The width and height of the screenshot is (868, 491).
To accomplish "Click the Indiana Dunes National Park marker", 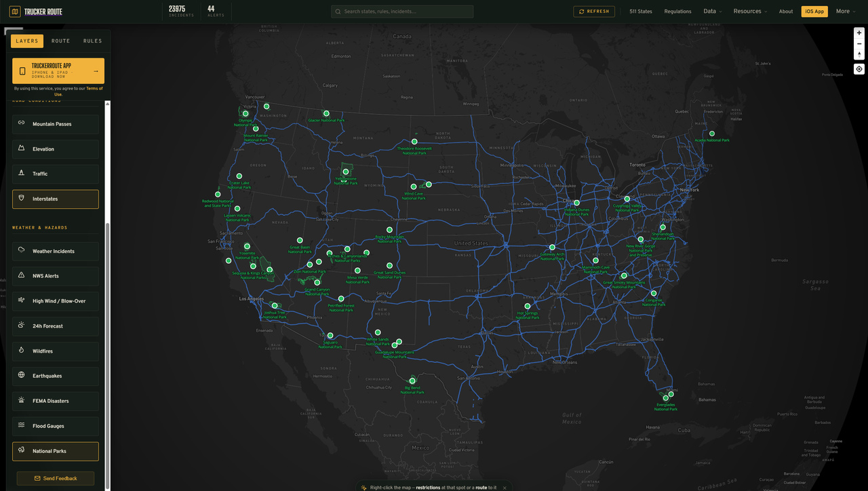I will click(577, 203).
